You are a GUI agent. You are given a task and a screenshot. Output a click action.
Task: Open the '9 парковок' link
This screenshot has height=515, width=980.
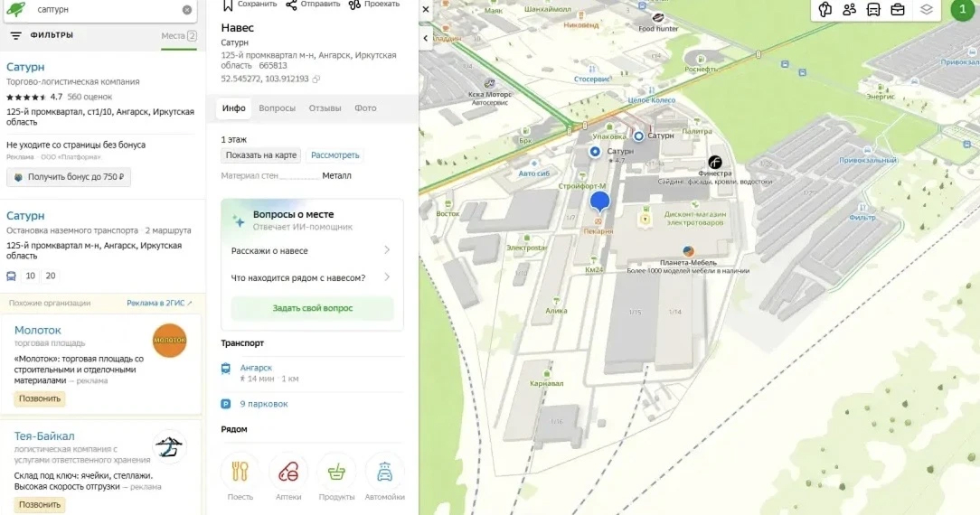(x=264, y=404)
